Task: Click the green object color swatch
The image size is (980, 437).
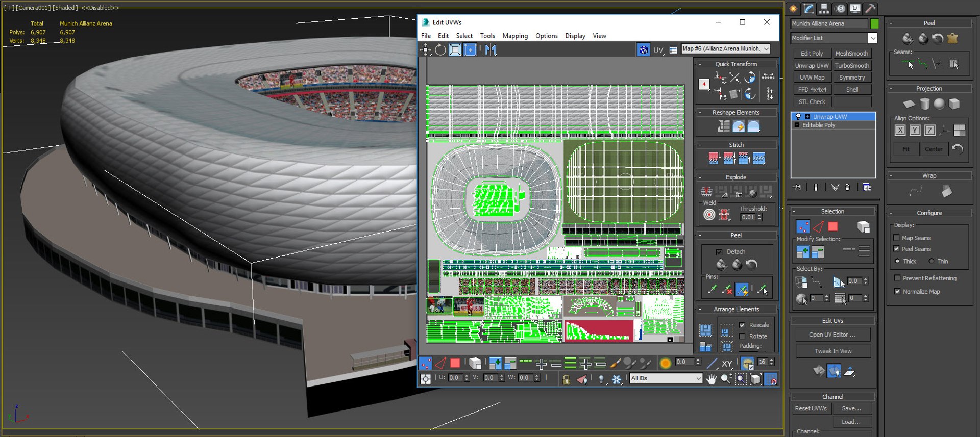Action: pos(874,23)
